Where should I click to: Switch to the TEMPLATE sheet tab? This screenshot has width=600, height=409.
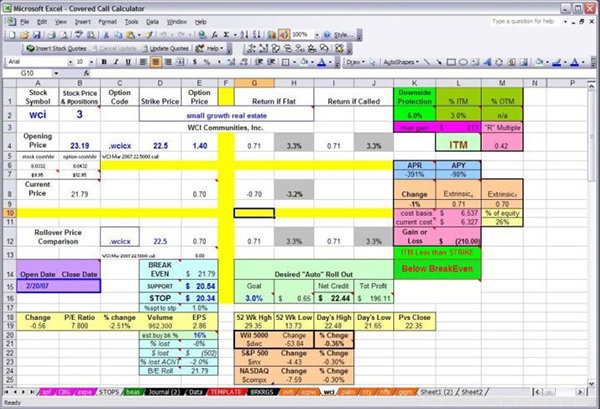226,392
